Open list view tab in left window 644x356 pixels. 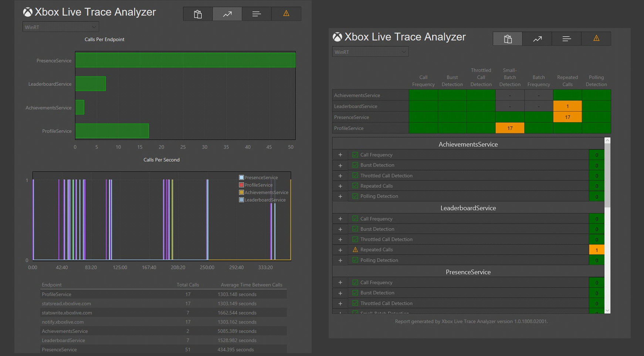[x=257, y=14]
